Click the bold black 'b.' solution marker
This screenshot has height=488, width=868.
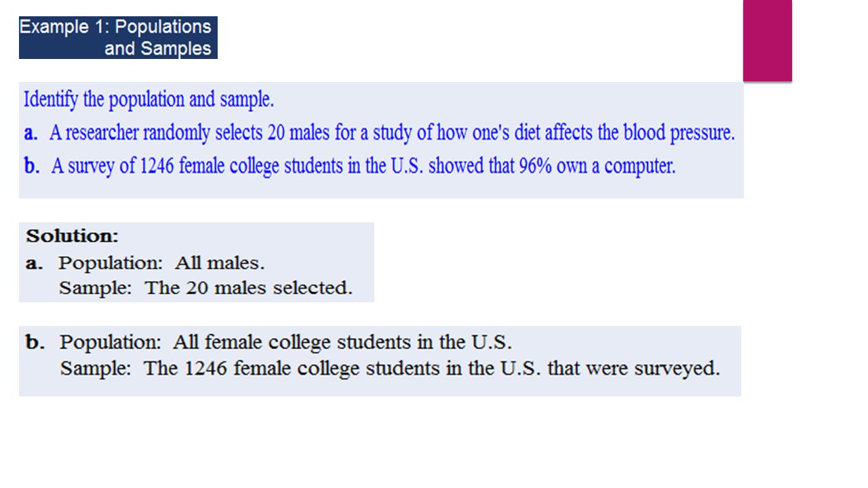pos(35,342)
